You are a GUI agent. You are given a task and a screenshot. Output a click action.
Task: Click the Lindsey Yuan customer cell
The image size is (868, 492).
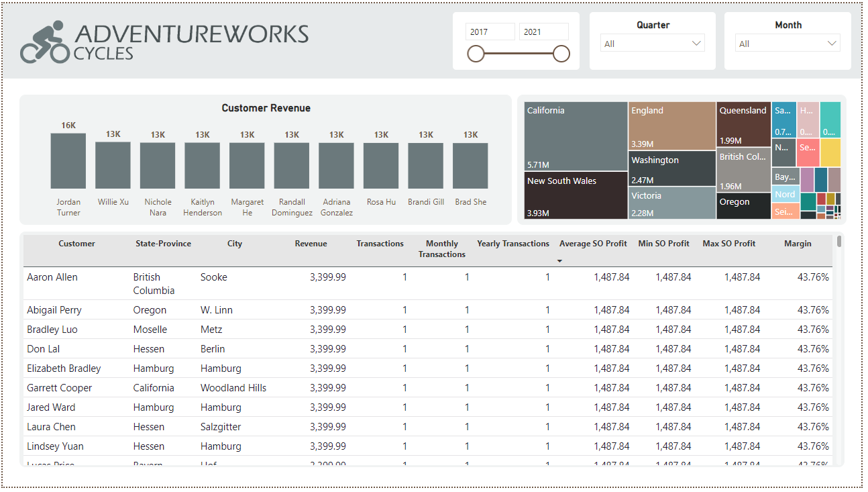[x=55, y=446]
